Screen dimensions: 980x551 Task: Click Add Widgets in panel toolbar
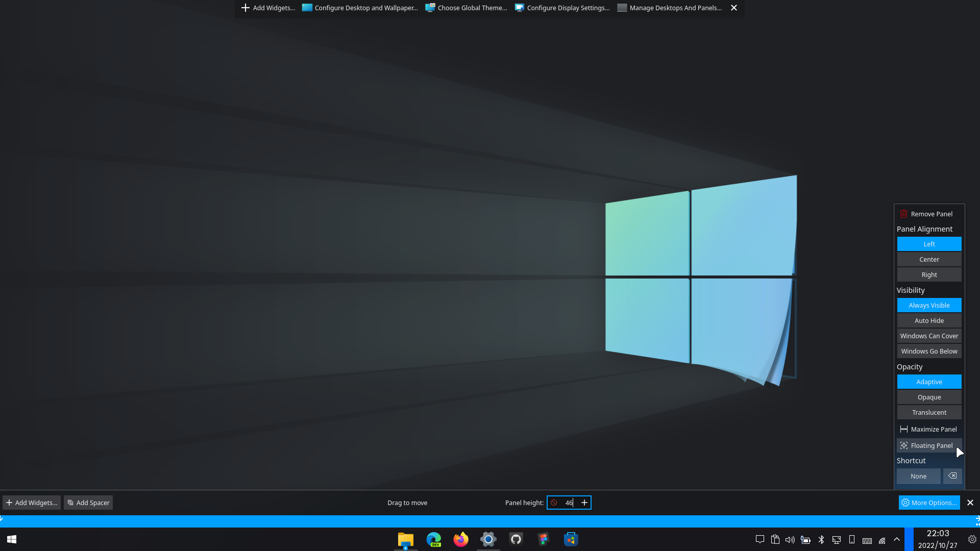[32, 503]
